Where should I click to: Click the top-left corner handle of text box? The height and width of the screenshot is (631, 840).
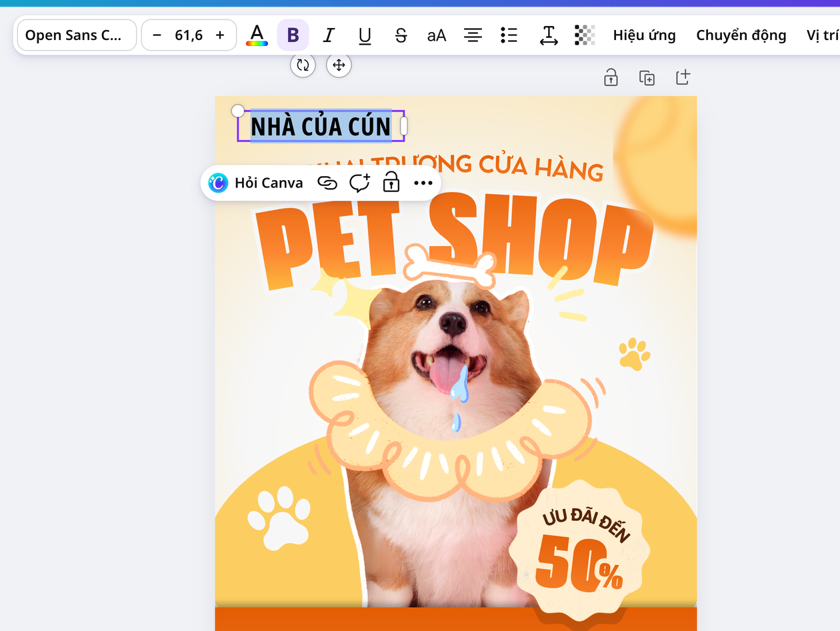[x=238, y=111]
